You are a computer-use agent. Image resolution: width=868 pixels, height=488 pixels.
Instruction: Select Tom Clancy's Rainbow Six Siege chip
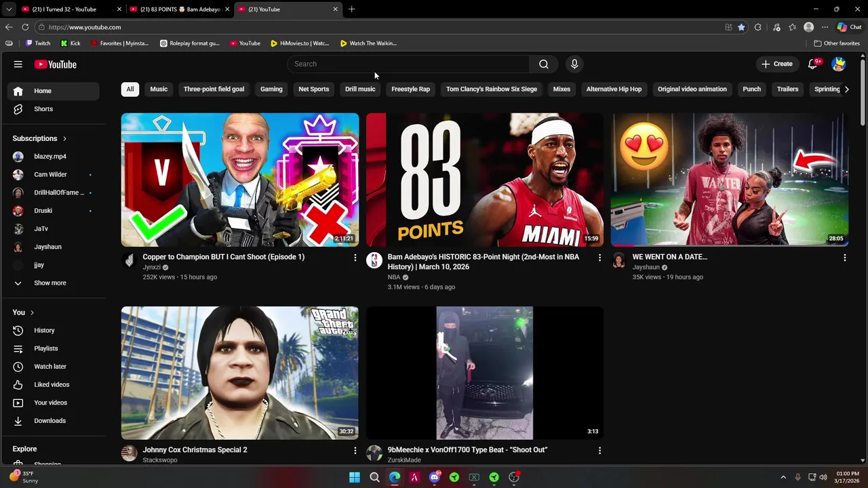(492, 89)
